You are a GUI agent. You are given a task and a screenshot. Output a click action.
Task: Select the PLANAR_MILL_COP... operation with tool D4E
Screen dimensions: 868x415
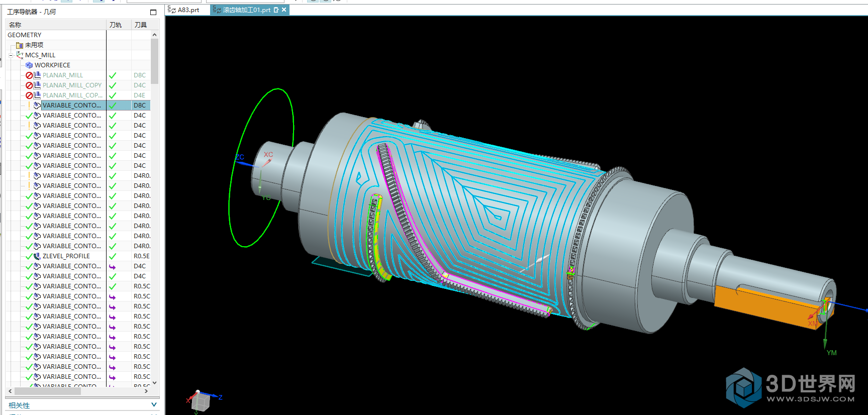pyautogui.click(x=72, y=95)
